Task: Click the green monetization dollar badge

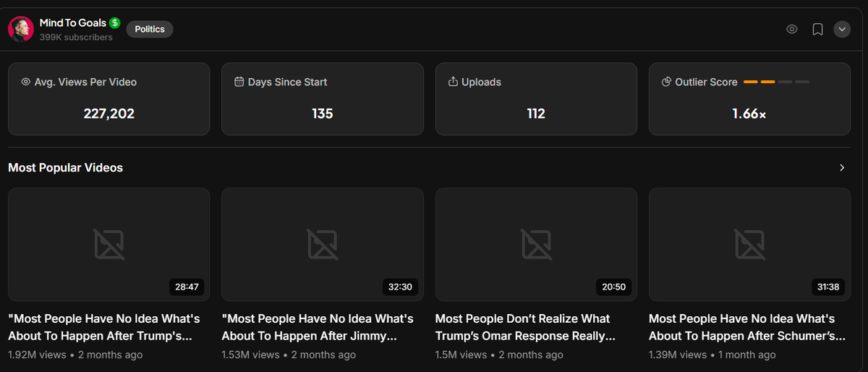Action: click(115, 23)
